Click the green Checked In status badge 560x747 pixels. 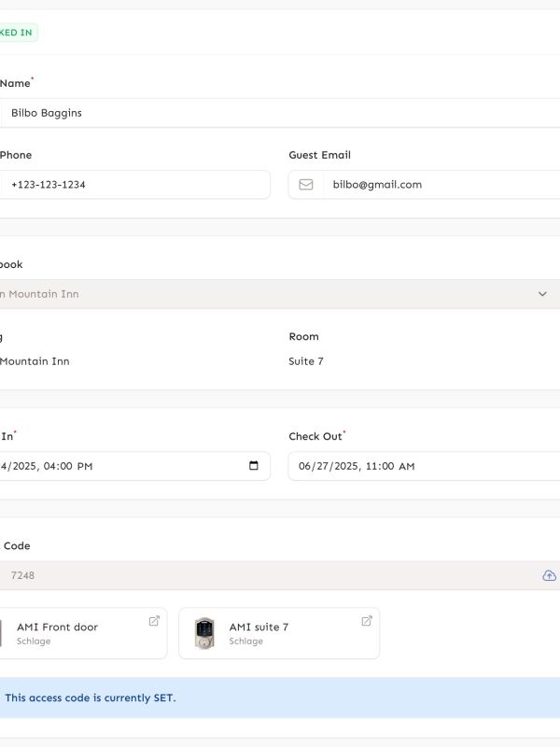point(17,33)
